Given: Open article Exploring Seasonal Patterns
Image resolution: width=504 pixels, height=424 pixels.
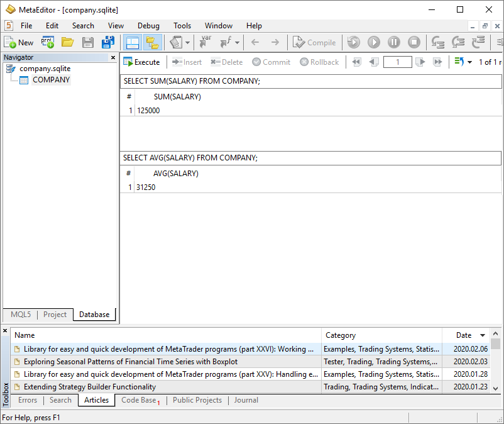Looking at the screenshot, I should point(131,362).
